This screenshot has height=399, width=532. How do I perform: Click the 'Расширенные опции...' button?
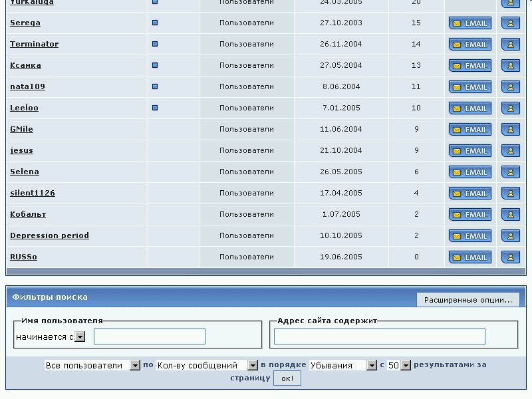[x=468, y=300]
